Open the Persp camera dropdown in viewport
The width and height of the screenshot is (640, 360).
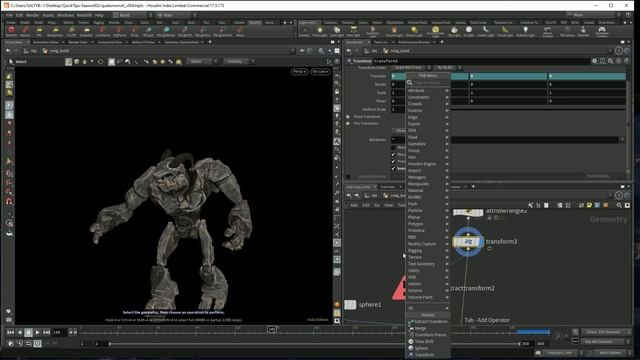[299, 71]
